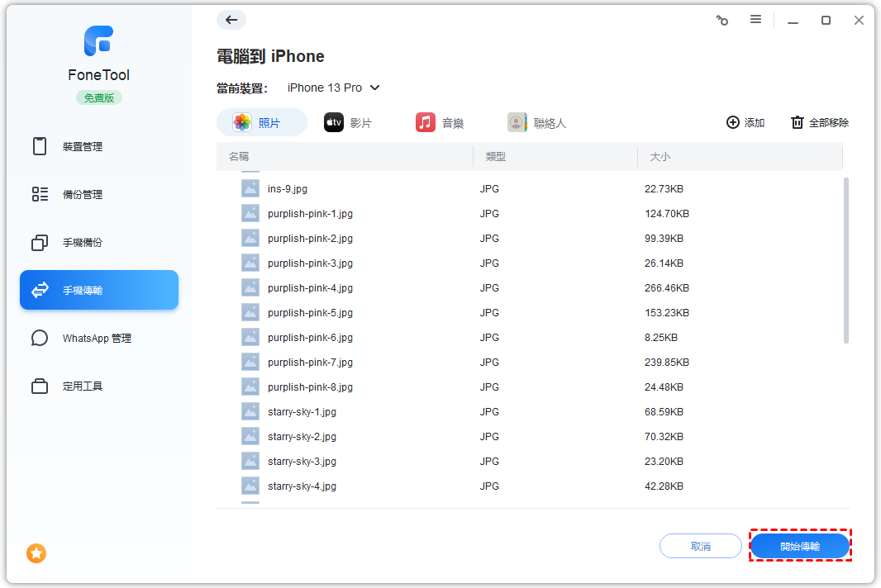Open WhatsApp 管理 in the sidebar
The image size is (881, 588).
pyautogui.click(x=98, y=339)
